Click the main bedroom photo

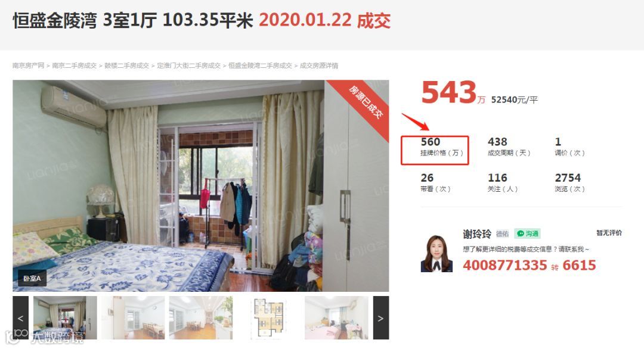201,186
